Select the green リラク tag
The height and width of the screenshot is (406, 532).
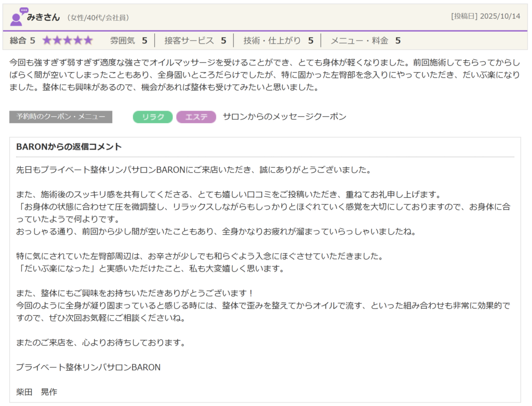153,117
